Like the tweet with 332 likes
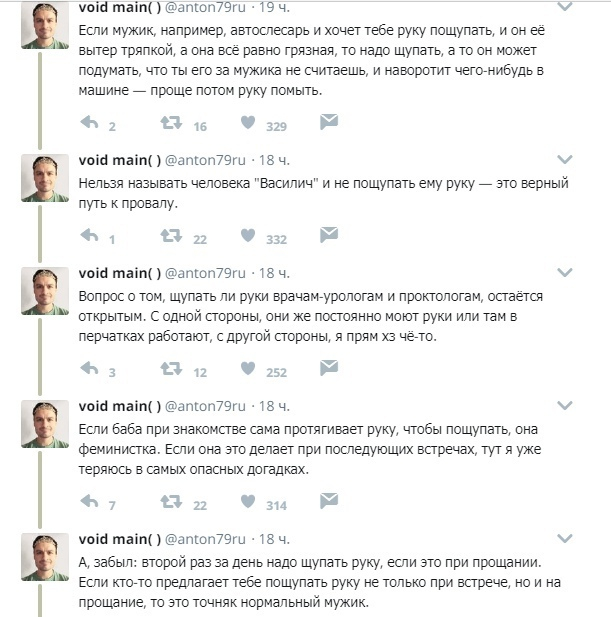 247,237
